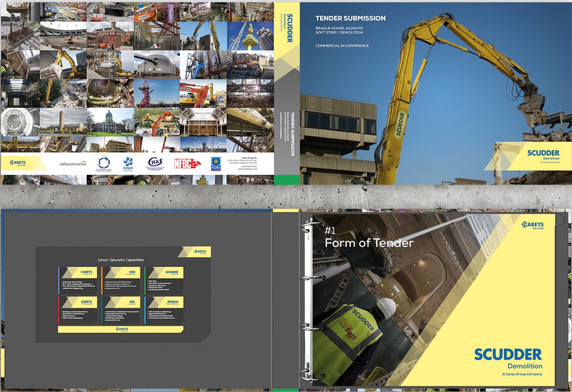Screen dimensions: 572x392
Task: Select the Careys Civil Engineering capability card
Action: (78, 309)
